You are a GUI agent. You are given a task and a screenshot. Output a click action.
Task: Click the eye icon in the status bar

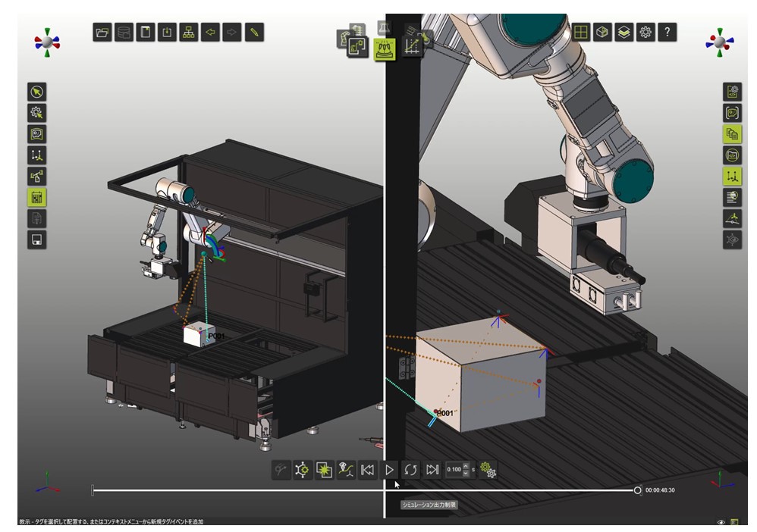[721, 522]
